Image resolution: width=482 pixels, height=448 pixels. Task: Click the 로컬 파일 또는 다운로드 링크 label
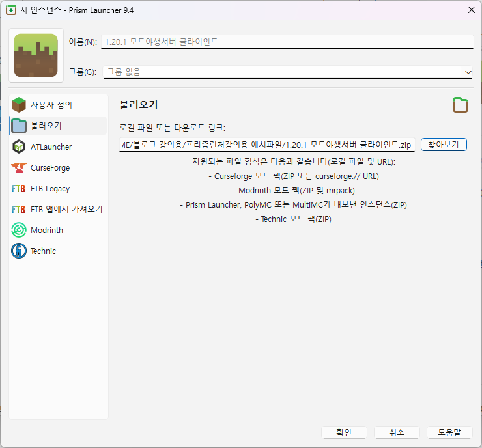coord(172,128)
